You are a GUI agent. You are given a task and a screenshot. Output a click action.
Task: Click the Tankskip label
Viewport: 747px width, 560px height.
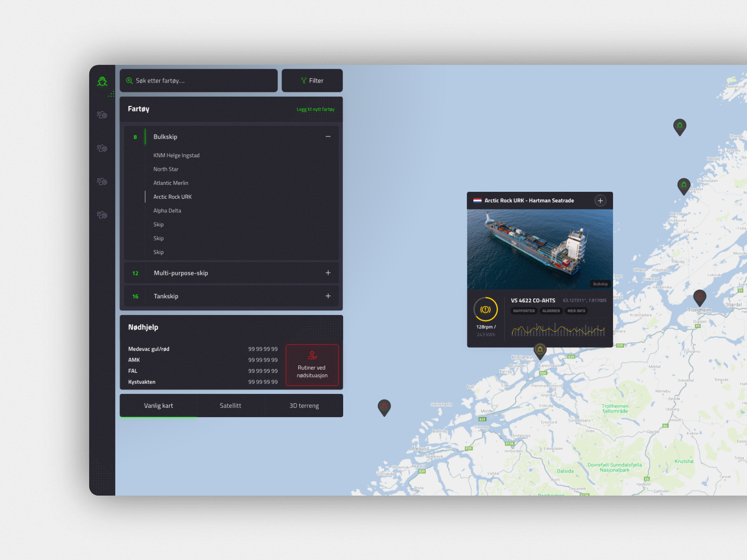coord(166,296)
